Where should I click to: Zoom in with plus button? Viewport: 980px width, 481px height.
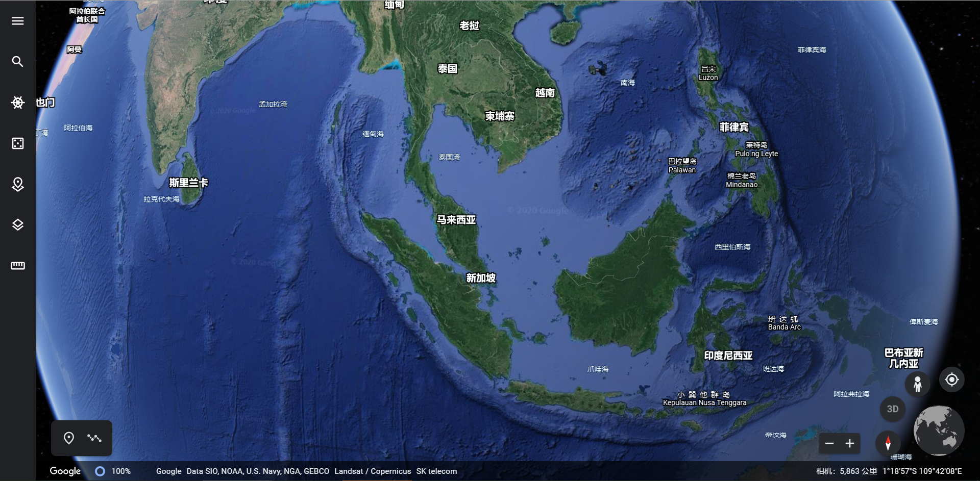click(x=850, y=444)
